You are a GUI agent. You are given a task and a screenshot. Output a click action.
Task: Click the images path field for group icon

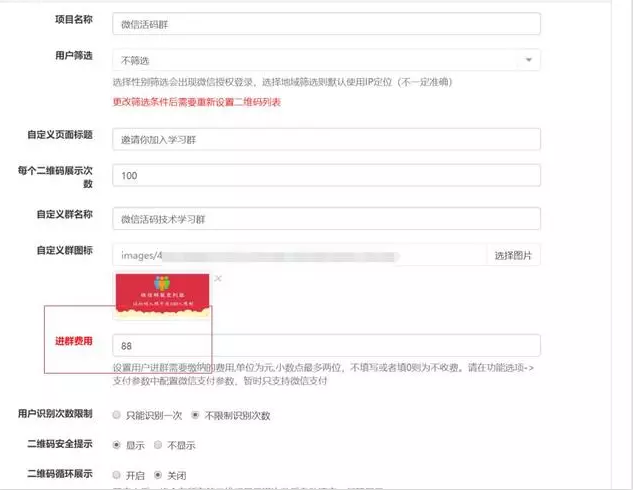click(300, 255)
